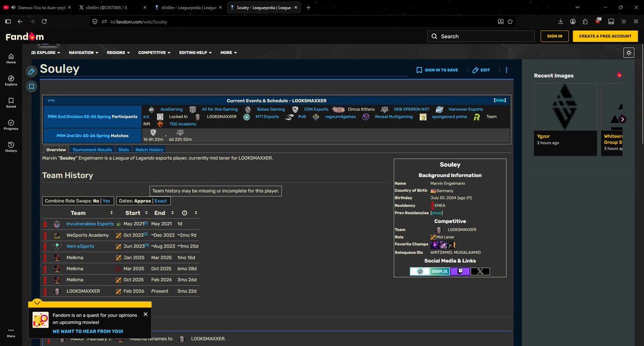Toggle the light/dark theme sun icon
644x346 pixels.
[x=629, y=53]
